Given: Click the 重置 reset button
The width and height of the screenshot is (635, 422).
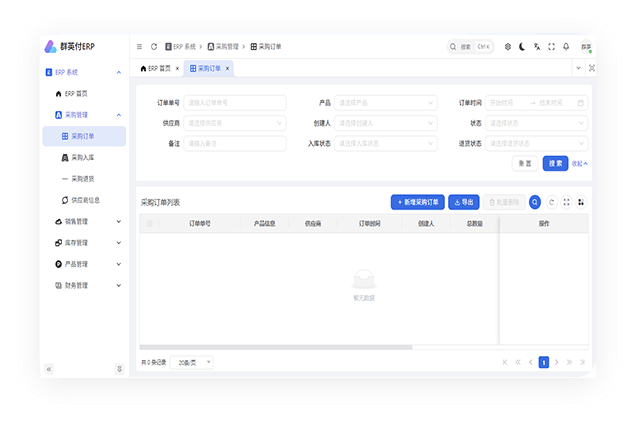Looking at the screenshot, I should pyautogui.click(x=525, y=163).
